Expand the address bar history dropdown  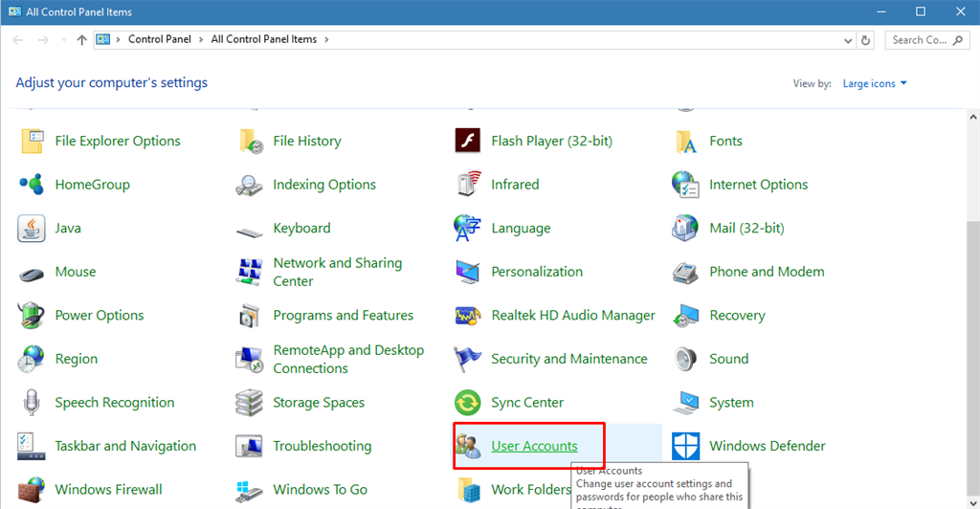pyautogui.click(x=848, y=40)
